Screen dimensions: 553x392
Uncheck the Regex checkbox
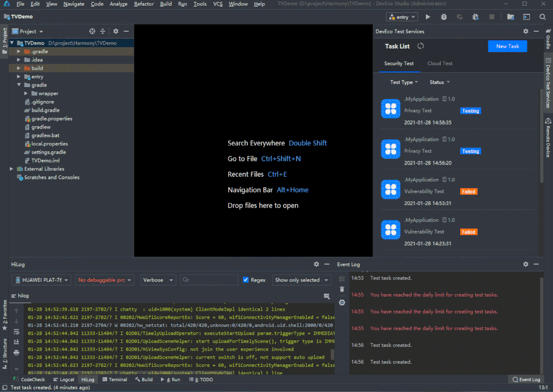(x=246, y=280)
